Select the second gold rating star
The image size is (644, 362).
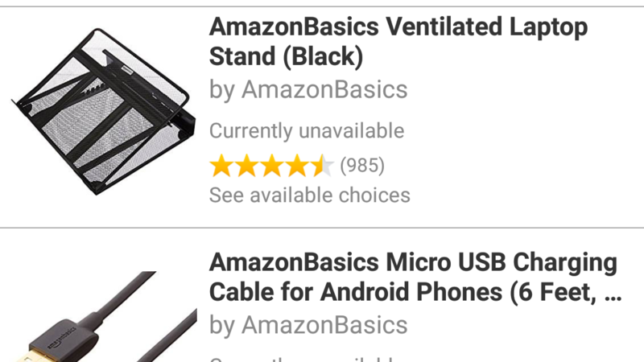pos(246,166)
